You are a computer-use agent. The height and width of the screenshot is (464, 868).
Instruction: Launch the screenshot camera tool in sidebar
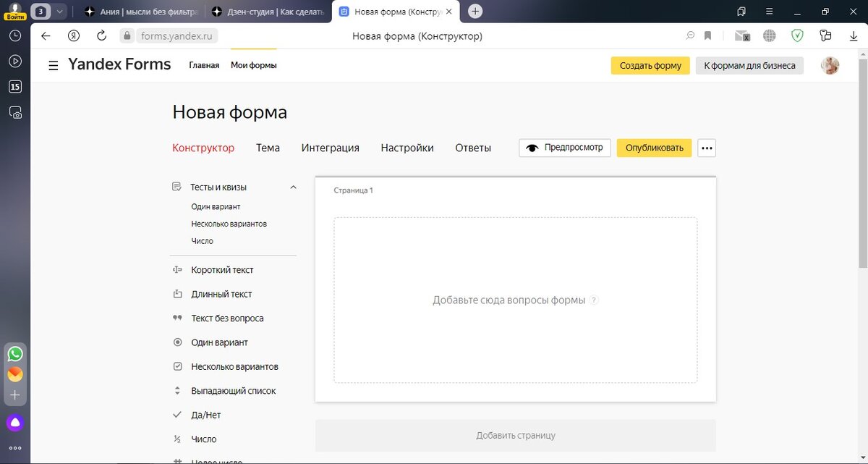pos(15,112)
